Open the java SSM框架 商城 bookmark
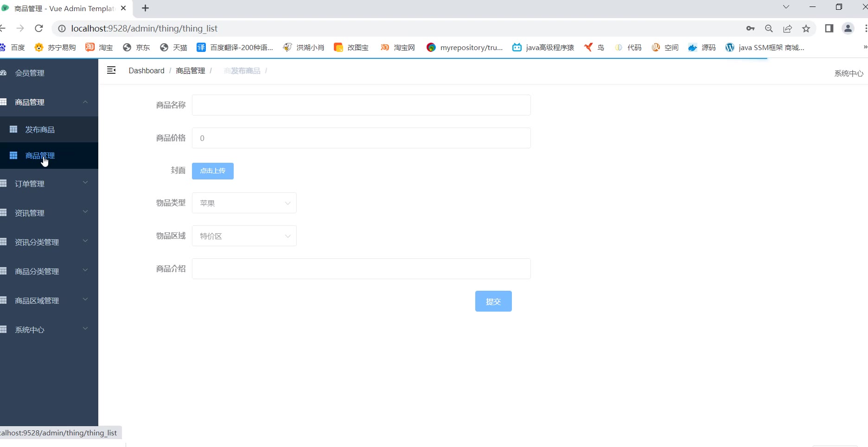This screenshot has width=868, height=447. pos(765,47)
